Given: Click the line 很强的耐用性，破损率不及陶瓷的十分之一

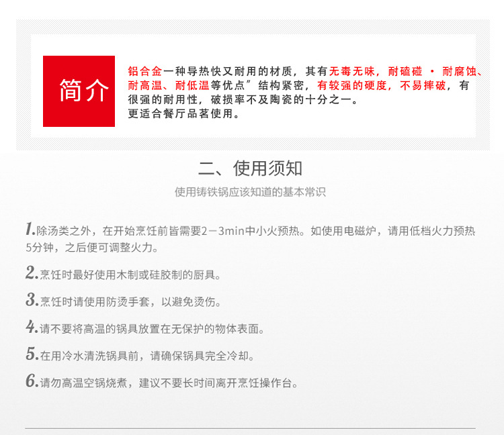Looking at the screenshot, I should (x=243, y=99).
